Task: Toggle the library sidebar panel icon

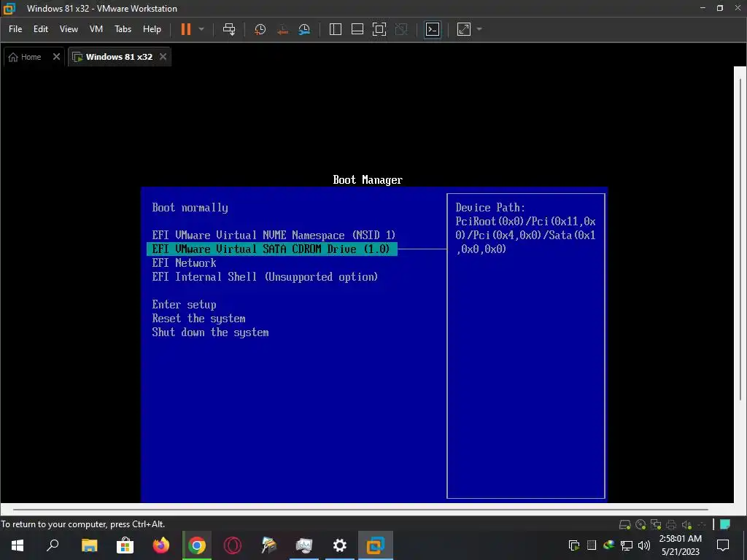Action: tap(336, 29)
